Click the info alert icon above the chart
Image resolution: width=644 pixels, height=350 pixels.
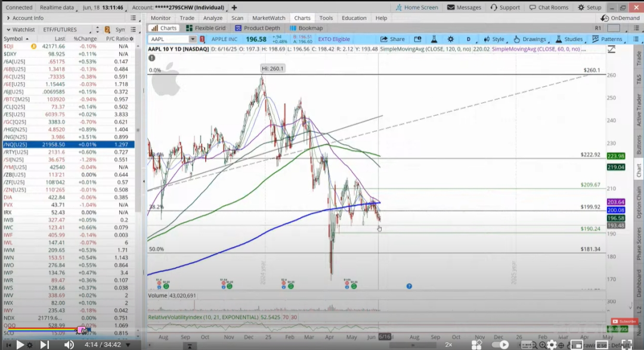click(152, 58)
